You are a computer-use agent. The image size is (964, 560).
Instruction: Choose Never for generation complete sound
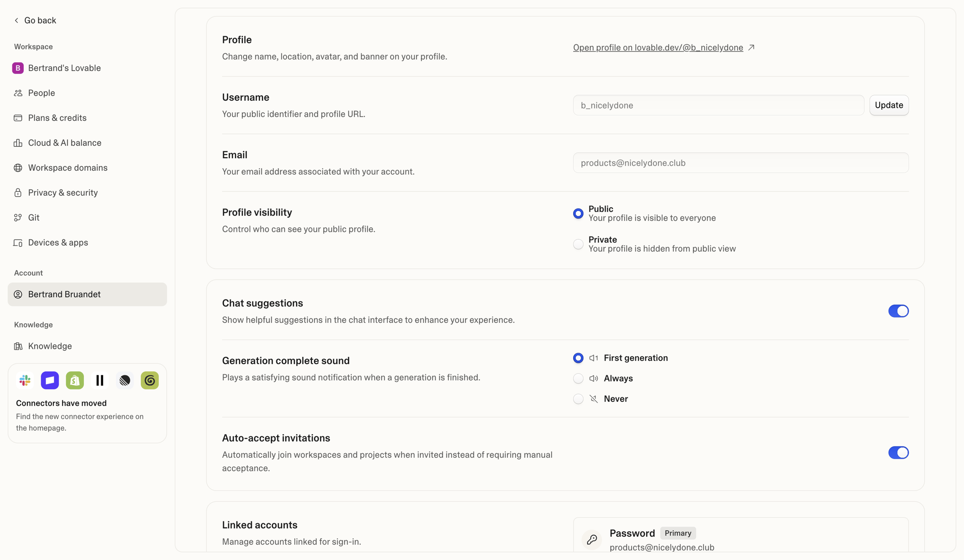[578, 399]
